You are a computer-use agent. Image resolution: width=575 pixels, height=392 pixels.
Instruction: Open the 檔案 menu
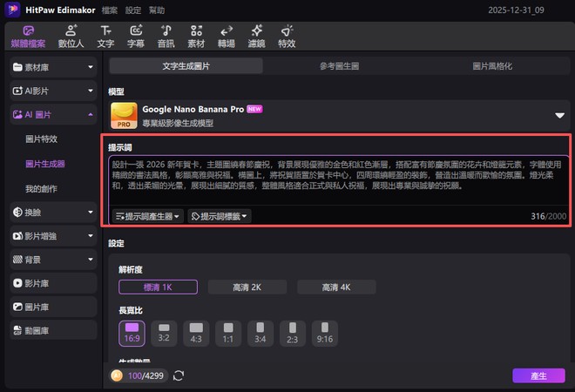pos(110,10)
